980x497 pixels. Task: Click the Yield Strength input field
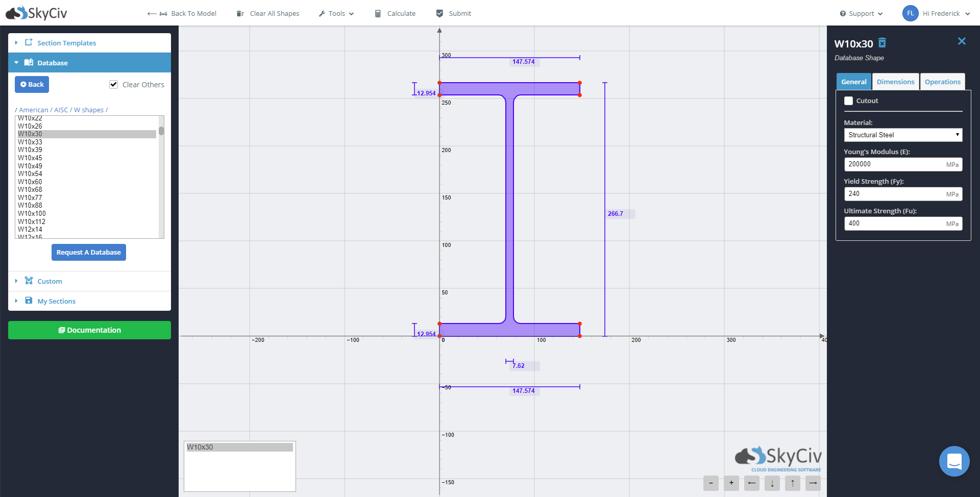(x=895, y=194)
